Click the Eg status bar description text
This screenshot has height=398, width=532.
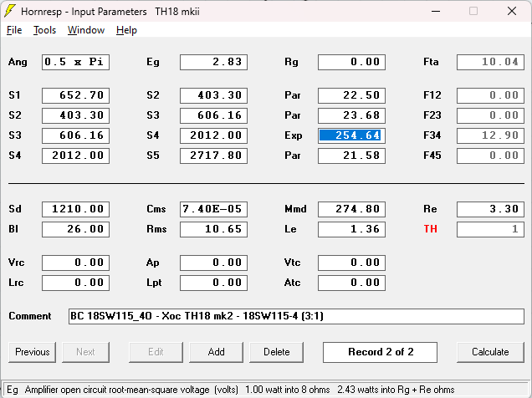231,390
